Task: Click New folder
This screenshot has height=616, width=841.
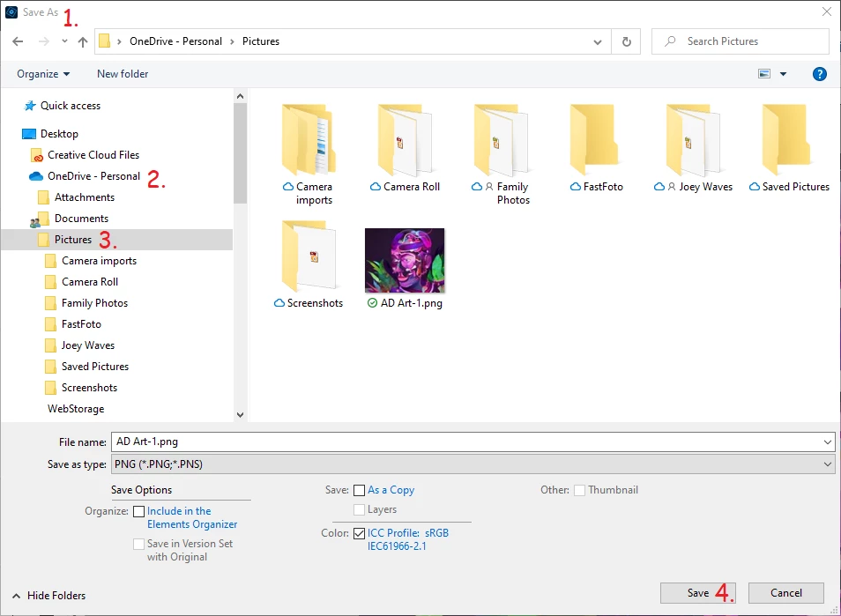Action: click(x=123, y=74)
